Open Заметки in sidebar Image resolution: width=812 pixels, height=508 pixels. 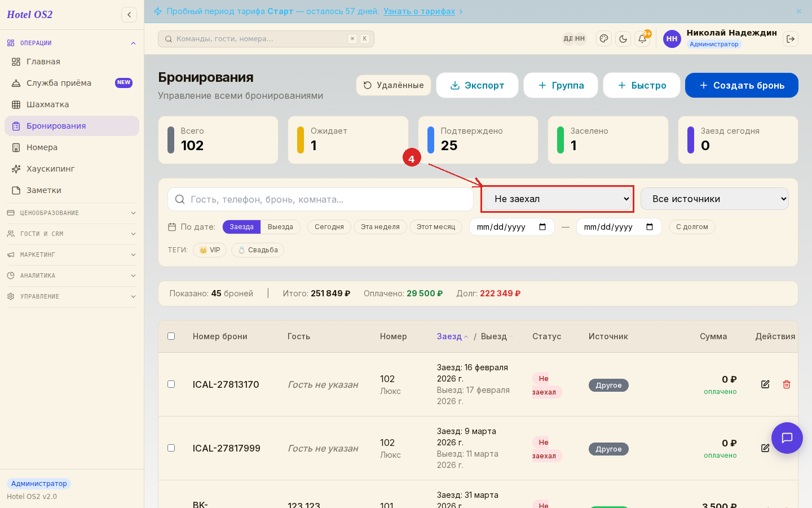pos(72,190)
